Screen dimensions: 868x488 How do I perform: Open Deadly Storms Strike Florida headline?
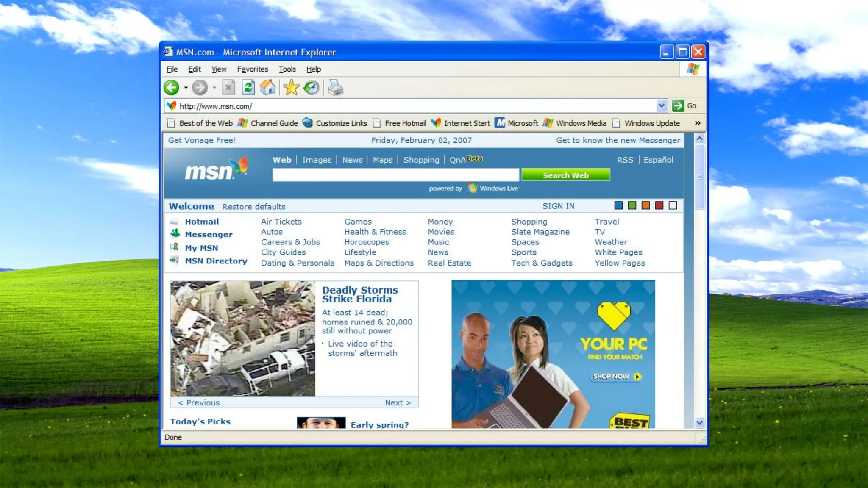click(x=360, y=294)
